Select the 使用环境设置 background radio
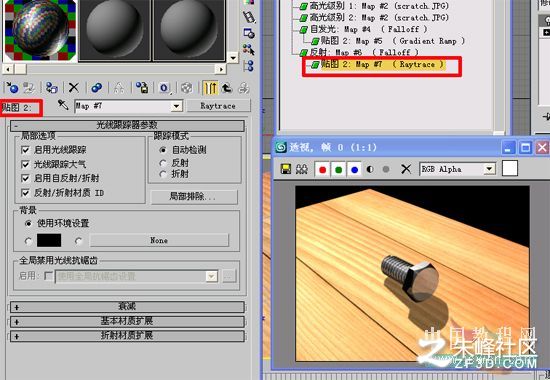The height and width of the screenshot is (380, 550). tap(28, 224)
